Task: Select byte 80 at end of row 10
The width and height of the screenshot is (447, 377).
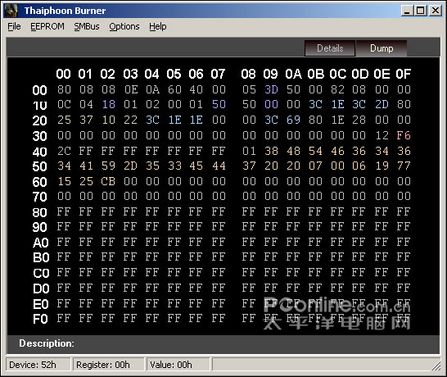Action: pos(404,104)
